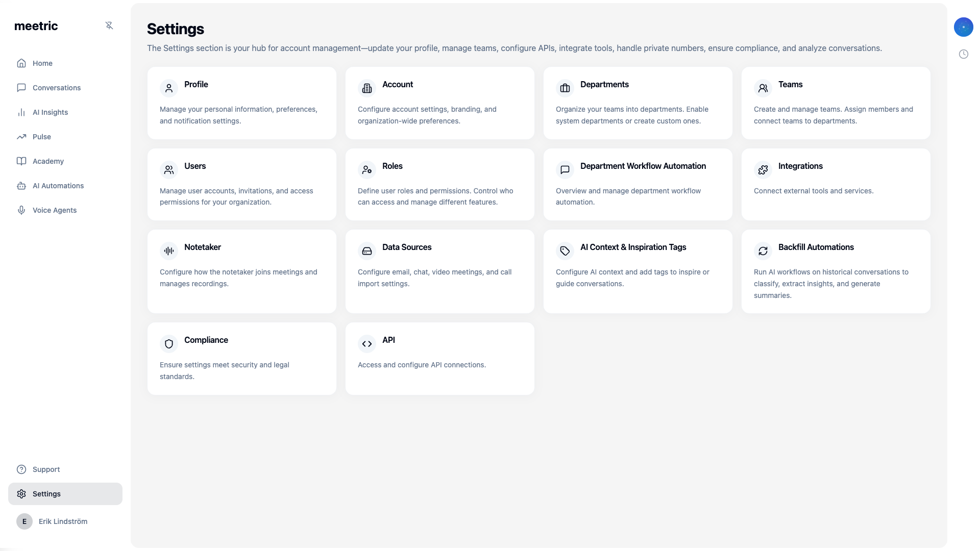Viewport: 980px width, 551px height.
Task: Select the Academy book icon
Action: coord(21,161)
